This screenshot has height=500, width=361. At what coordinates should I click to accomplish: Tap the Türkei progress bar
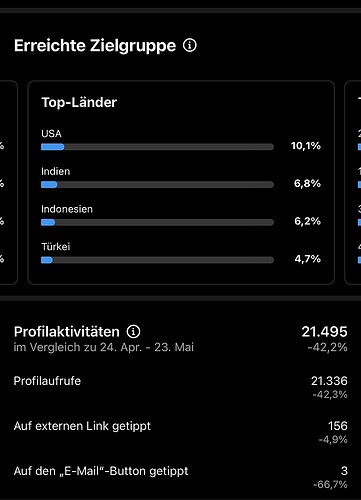(x=157, y=260)
